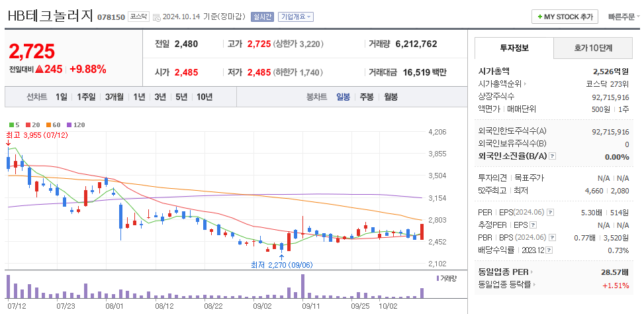Switch to the 호가10단계 tab

[593, 48]
